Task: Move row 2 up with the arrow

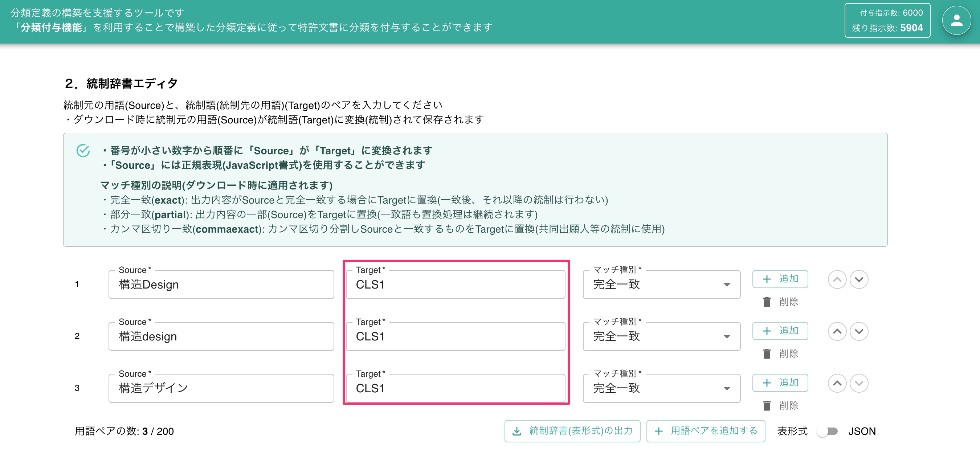Action: click(x=837, y=331)
